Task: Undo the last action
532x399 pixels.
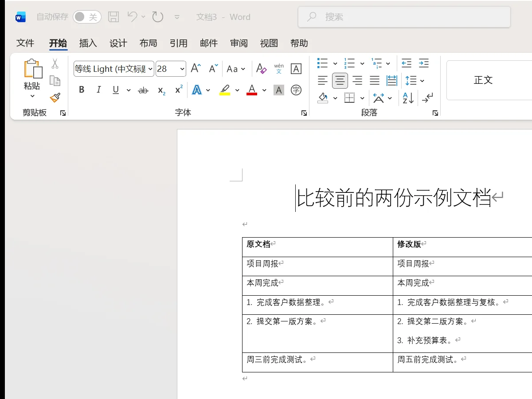Action: click(x=132, y=17)
